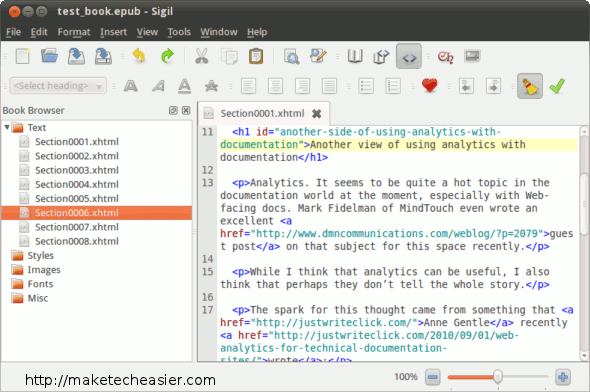590x392 pixels.
Task: Close the Book Browser panel
Action: tap(186, 110)
